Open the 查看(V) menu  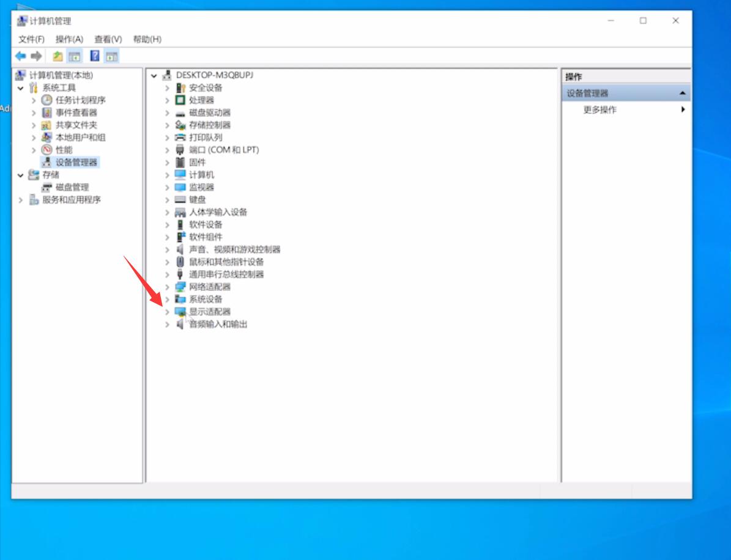[x=108, y=39]
